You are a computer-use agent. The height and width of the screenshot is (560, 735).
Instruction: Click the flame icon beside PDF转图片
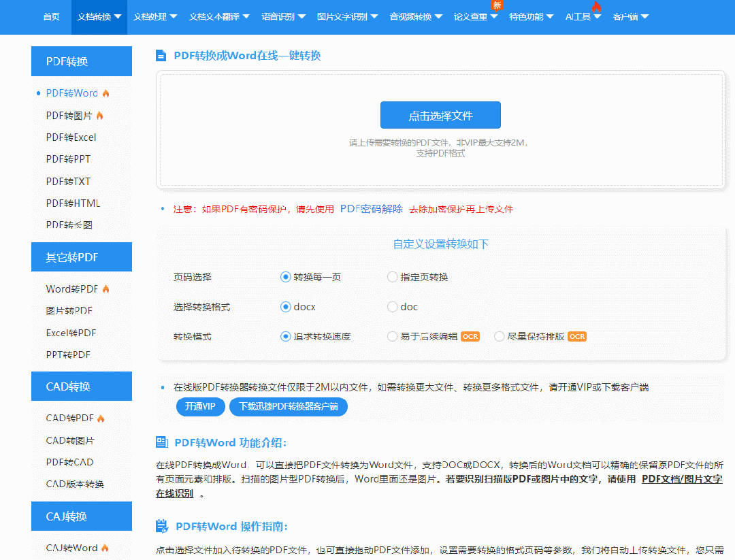point(100,115)
